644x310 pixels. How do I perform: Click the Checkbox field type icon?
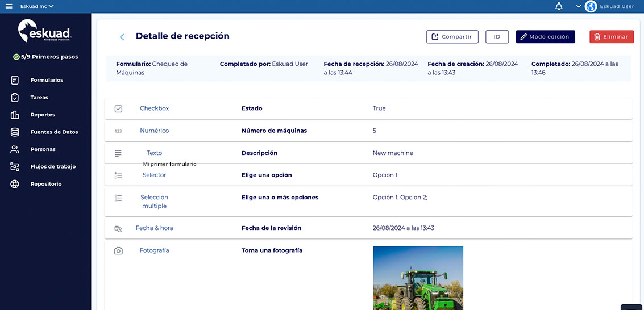(x=118, y=108)
